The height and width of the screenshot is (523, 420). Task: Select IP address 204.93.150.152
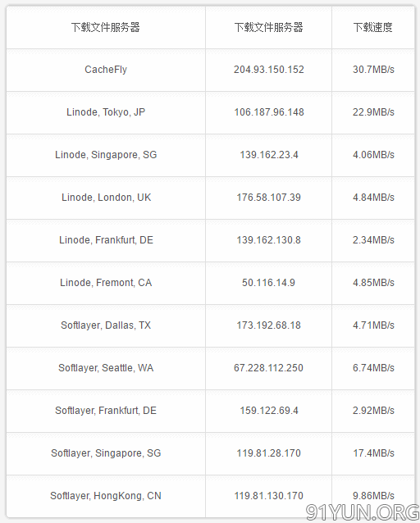[x=269, y=70]
